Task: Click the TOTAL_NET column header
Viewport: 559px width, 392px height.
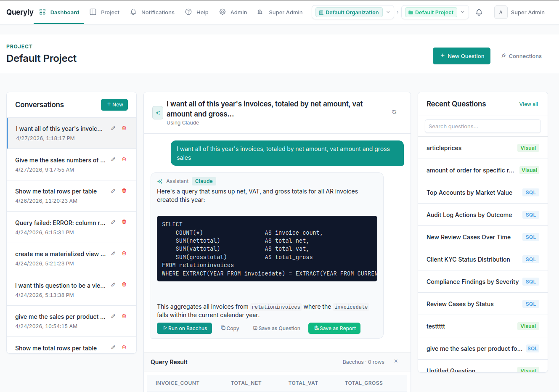Action: (246, 383)
